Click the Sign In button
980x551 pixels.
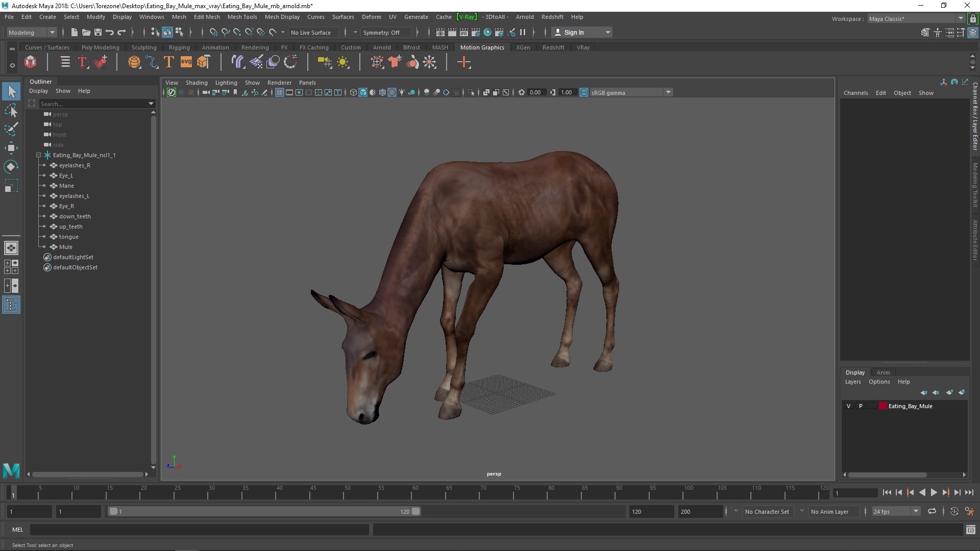(x=574, y=32)
